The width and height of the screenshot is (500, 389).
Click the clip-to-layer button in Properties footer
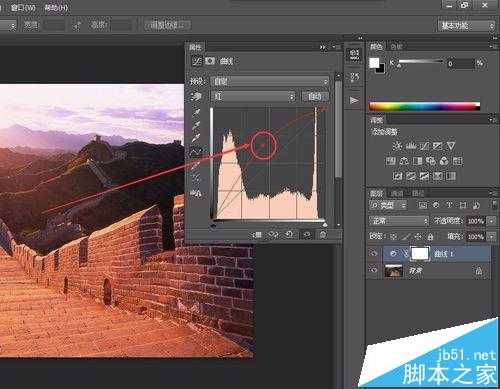click(x=257, y=235)
